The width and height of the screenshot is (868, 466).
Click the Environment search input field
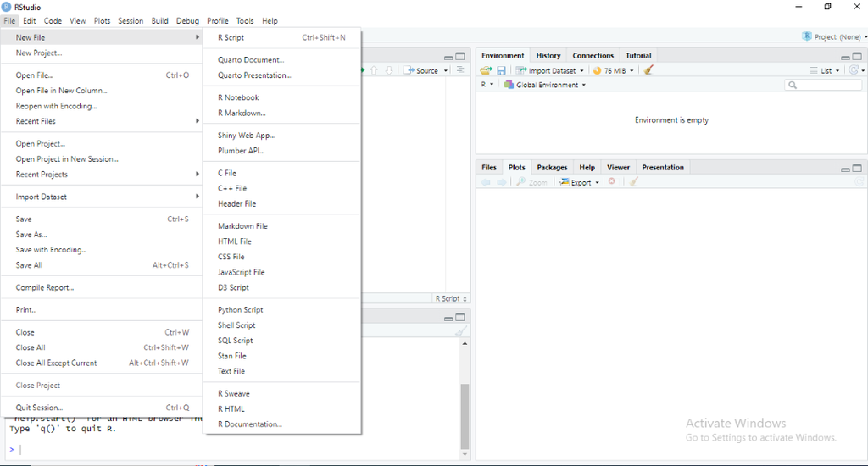pos(823,85)
